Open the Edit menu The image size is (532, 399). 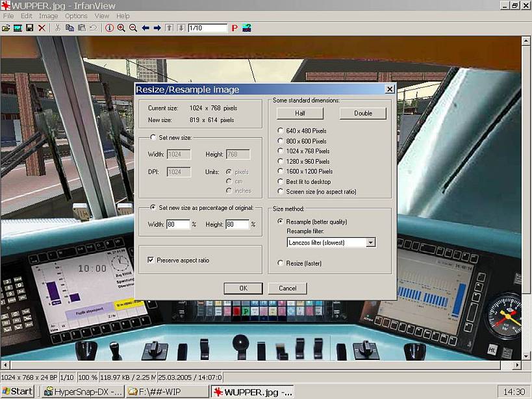27,16
